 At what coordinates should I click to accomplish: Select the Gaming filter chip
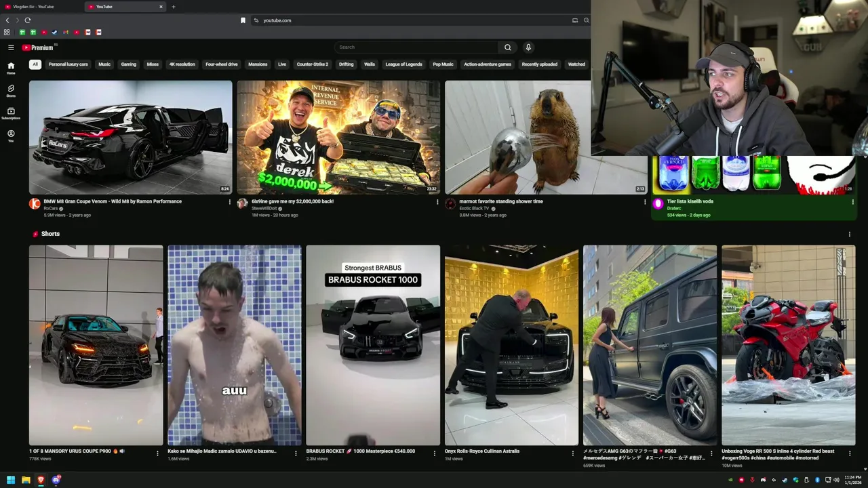[129, 64]
